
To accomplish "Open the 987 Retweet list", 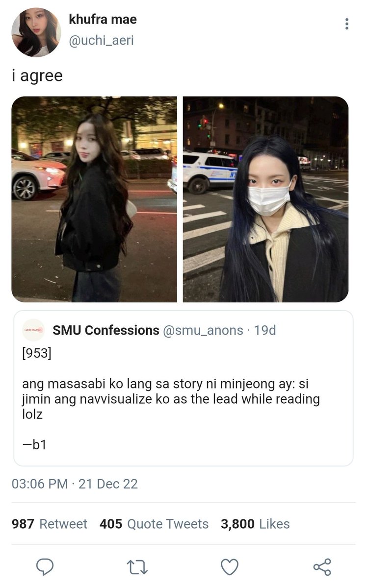I will pos(50,524).
